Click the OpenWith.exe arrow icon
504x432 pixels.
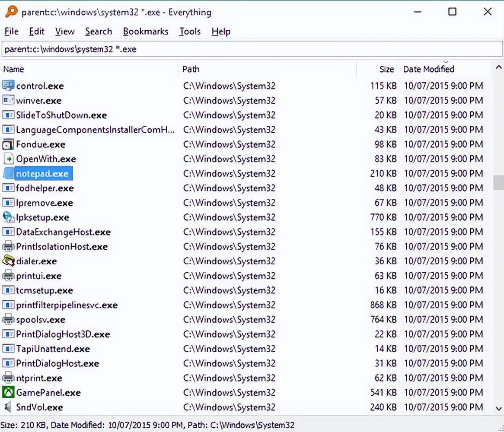tap(8, 159)
